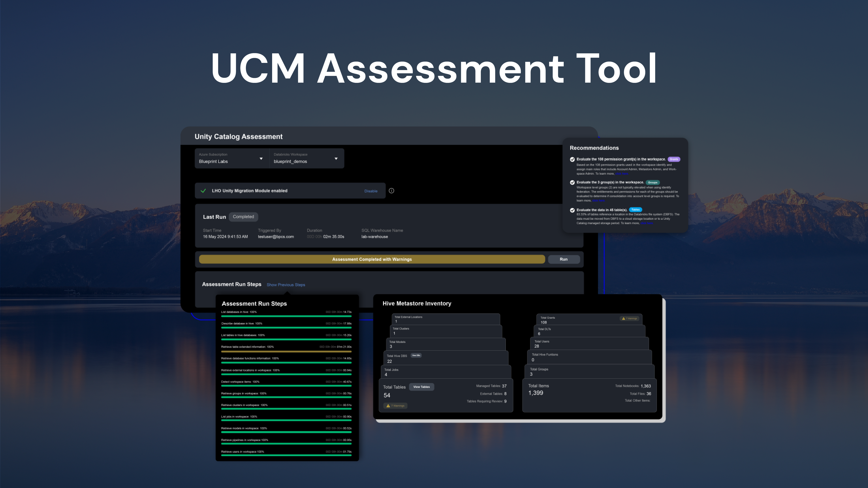Click yellow progress bar for Retrieve table extended information
This screenshot has width=868, height=488.
pyautogui.click(x=286, y=351)
